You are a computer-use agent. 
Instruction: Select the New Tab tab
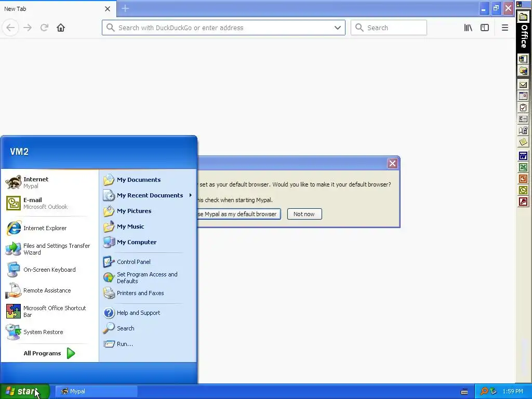tap(58, 9)
